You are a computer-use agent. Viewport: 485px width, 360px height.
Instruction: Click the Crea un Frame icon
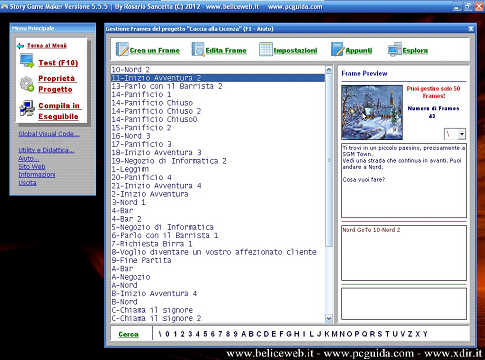click(122, 50)
